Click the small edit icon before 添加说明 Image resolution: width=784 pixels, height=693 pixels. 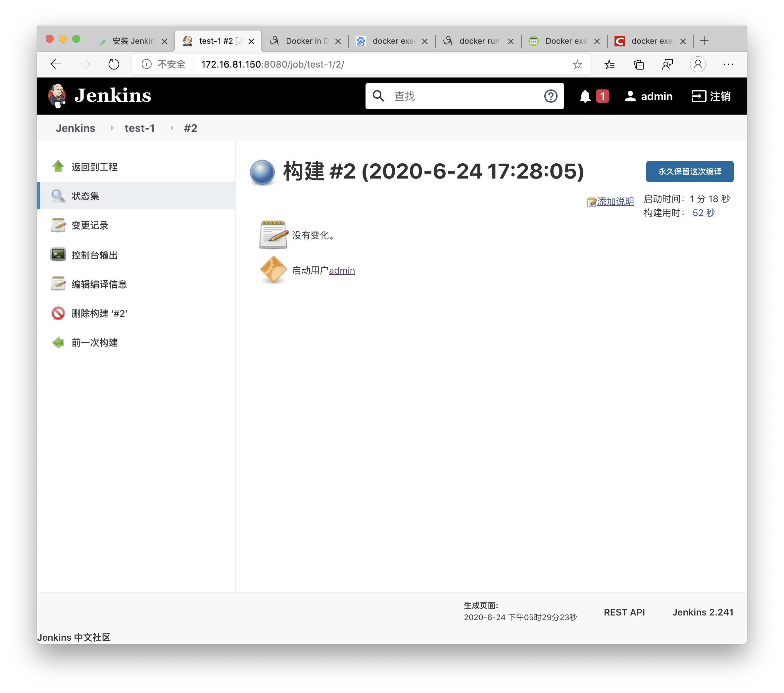591,202
